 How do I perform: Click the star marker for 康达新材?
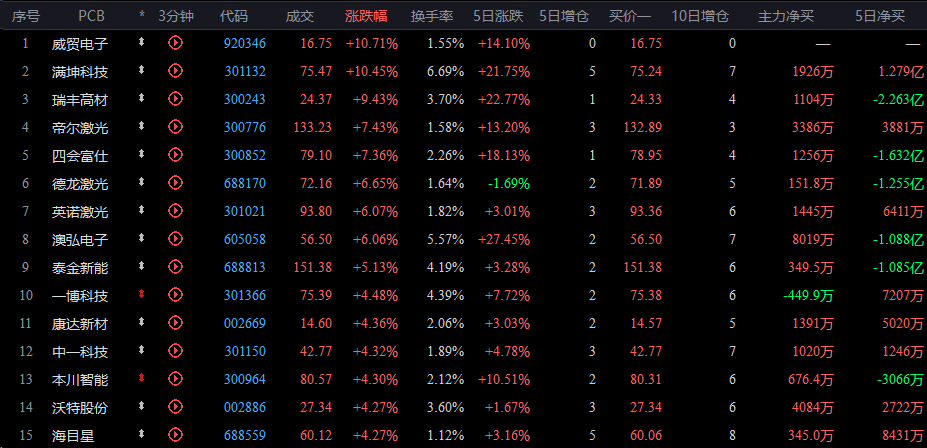coord(141,322)
